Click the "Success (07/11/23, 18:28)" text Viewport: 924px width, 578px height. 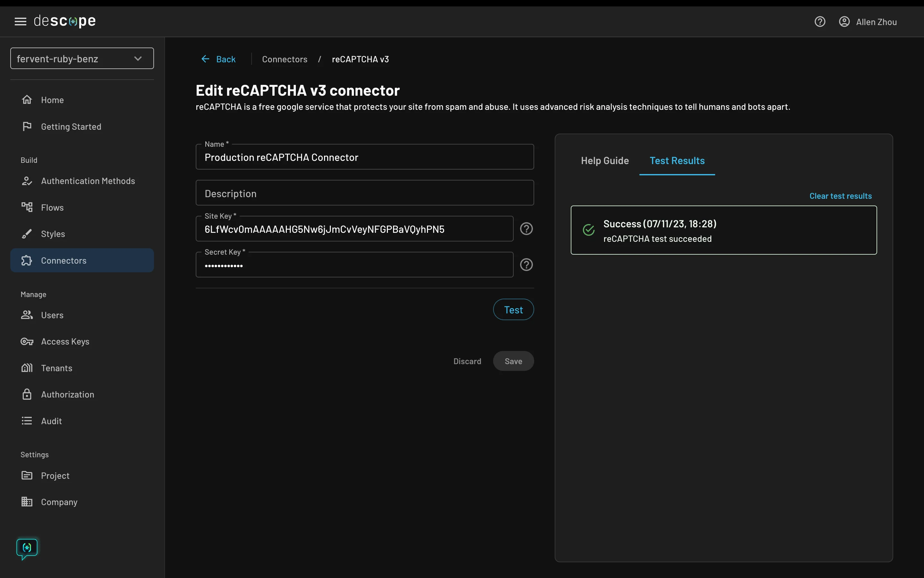click(659, 224)
